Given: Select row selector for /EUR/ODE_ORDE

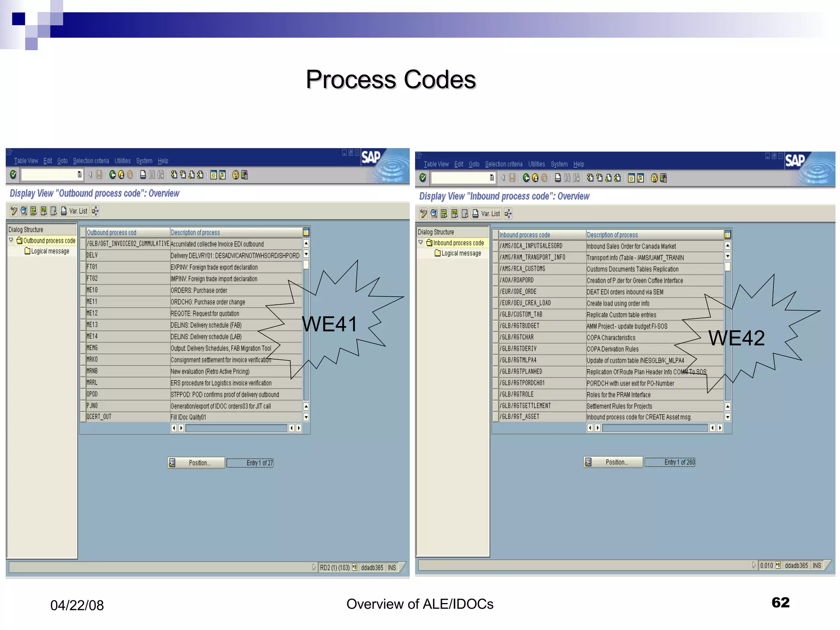Looking at the screenshot, I should [496, 292].
